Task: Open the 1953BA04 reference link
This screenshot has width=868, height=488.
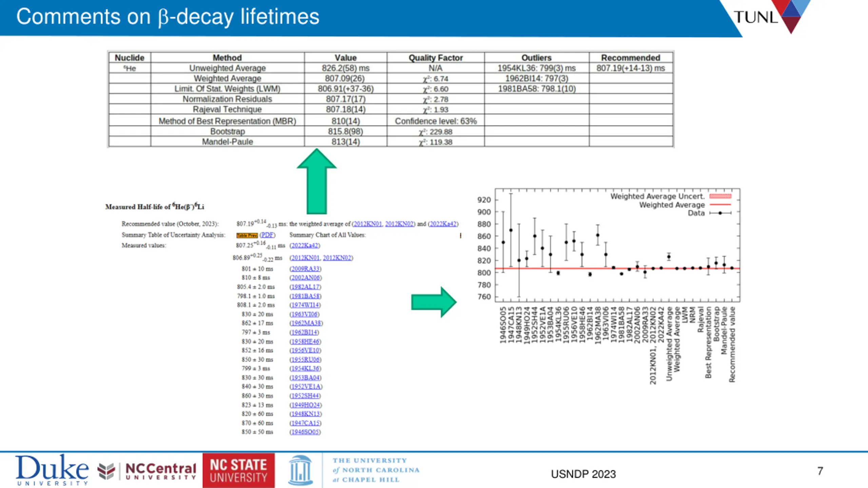Action: tap(305, 378)
